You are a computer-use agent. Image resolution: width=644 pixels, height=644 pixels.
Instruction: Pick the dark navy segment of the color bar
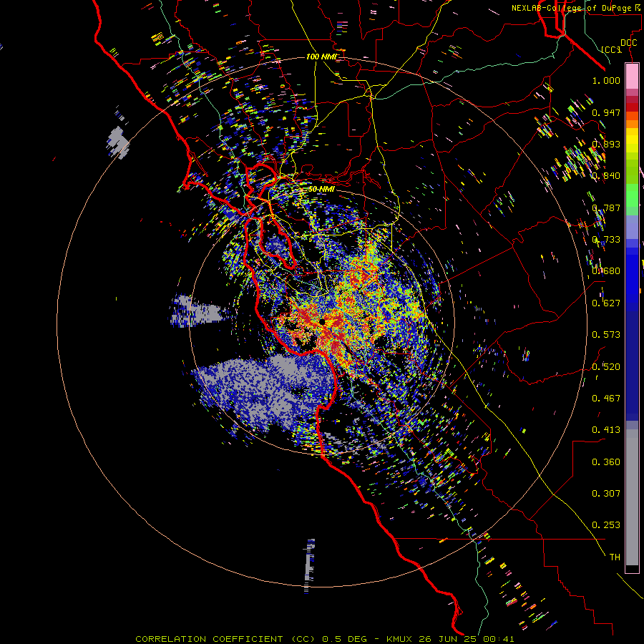[632, 366]
